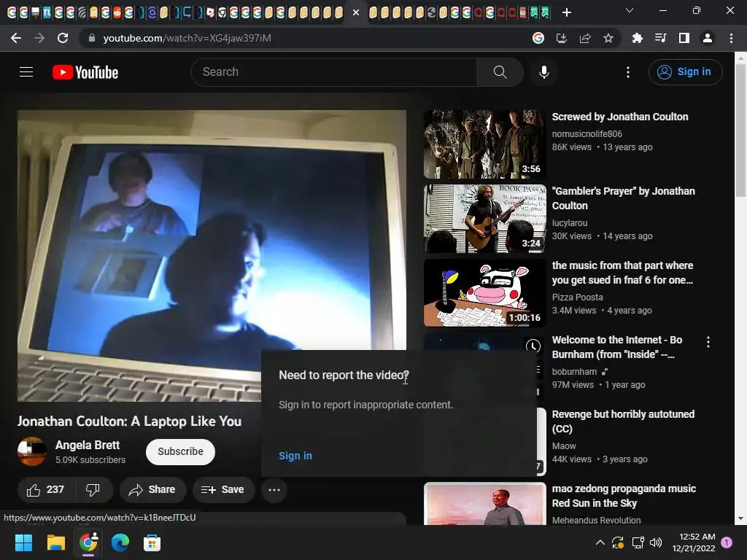Share this video
Image resolution: width=747 pixels, height=560 pixels.
[x=152, y=489]
